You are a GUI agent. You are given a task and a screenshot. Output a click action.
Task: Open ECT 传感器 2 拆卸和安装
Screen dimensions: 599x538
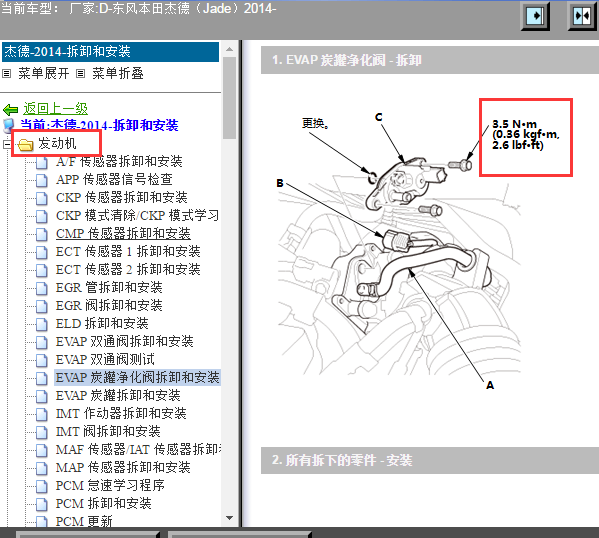pyautogui.click(x=128, y=269)
